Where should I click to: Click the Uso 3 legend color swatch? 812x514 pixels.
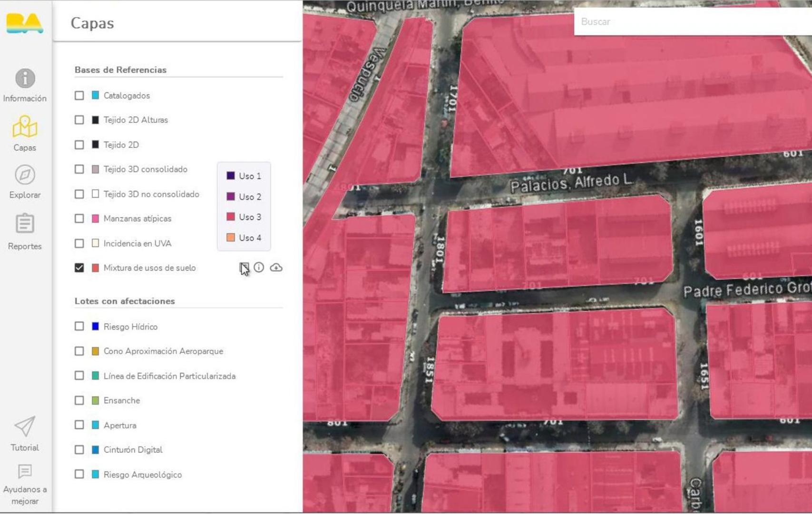[x=231, y=217]
